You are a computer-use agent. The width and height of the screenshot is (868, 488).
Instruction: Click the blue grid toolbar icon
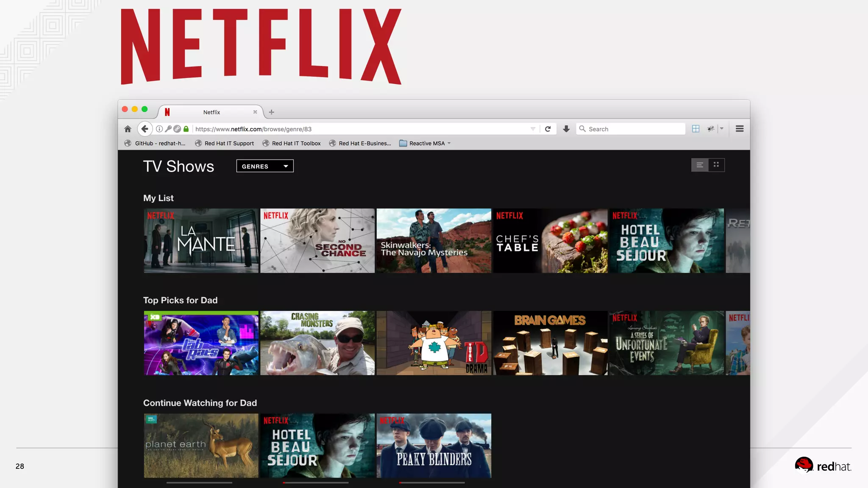[x=696, y=129]
